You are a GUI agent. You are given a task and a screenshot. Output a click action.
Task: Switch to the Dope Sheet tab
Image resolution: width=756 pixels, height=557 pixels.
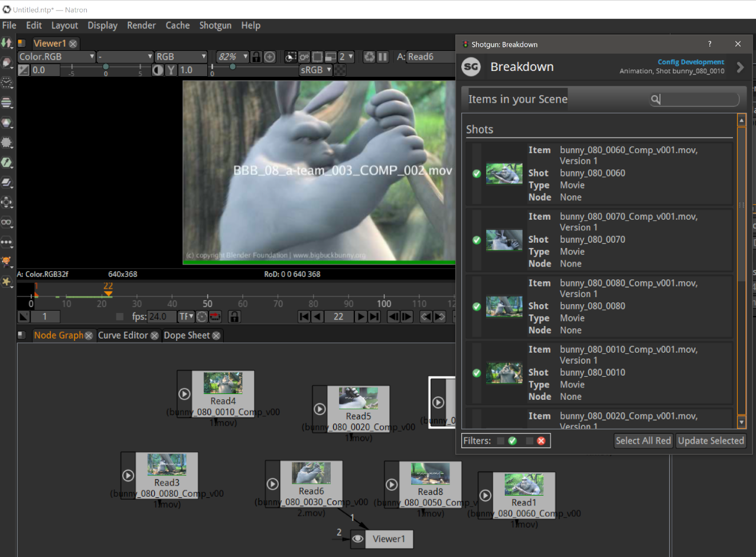tap(187, 335)
